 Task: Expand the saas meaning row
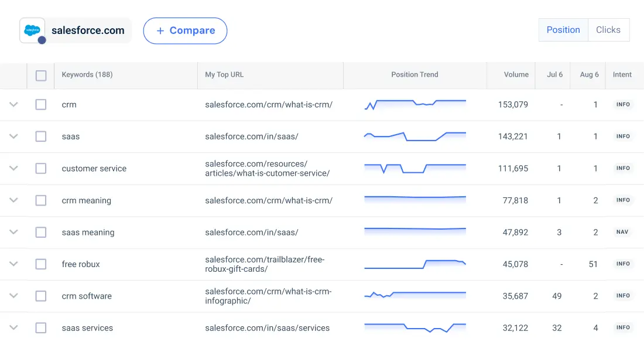pyautogui.click(x=13, y=232)
